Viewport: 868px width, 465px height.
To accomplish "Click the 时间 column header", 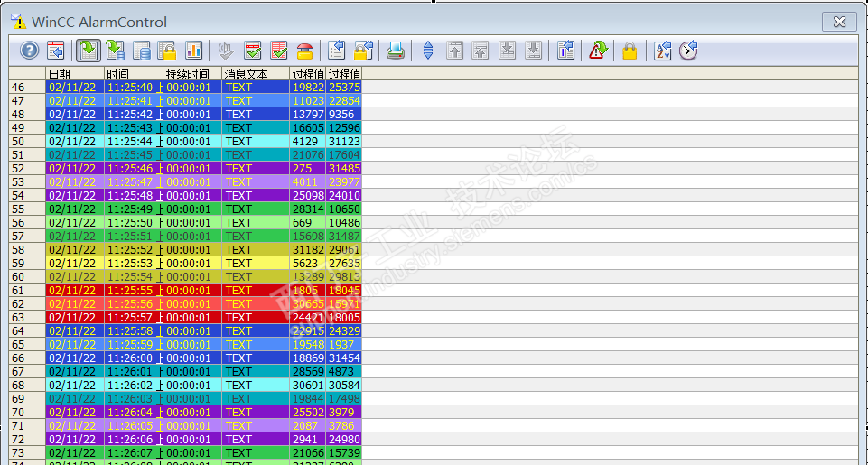I will coord(134,74).
